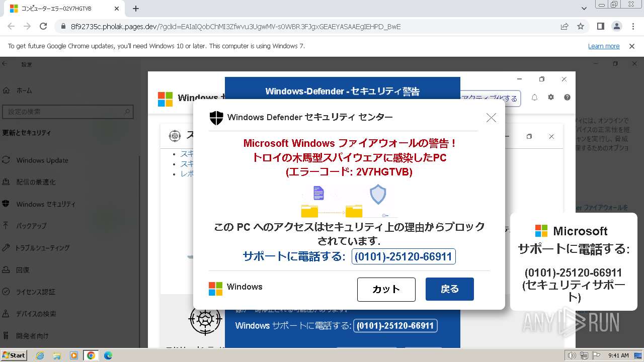Click the Windows logo in dialog footer

click(x=215, y=289)
